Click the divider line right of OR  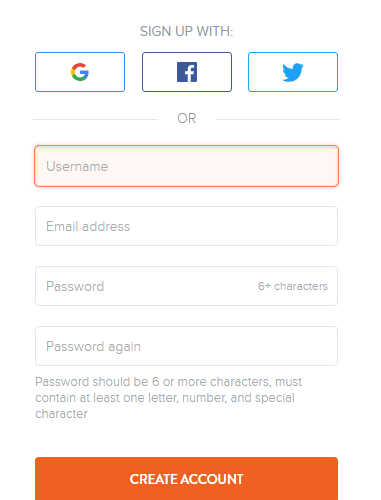tap(278, 119)
